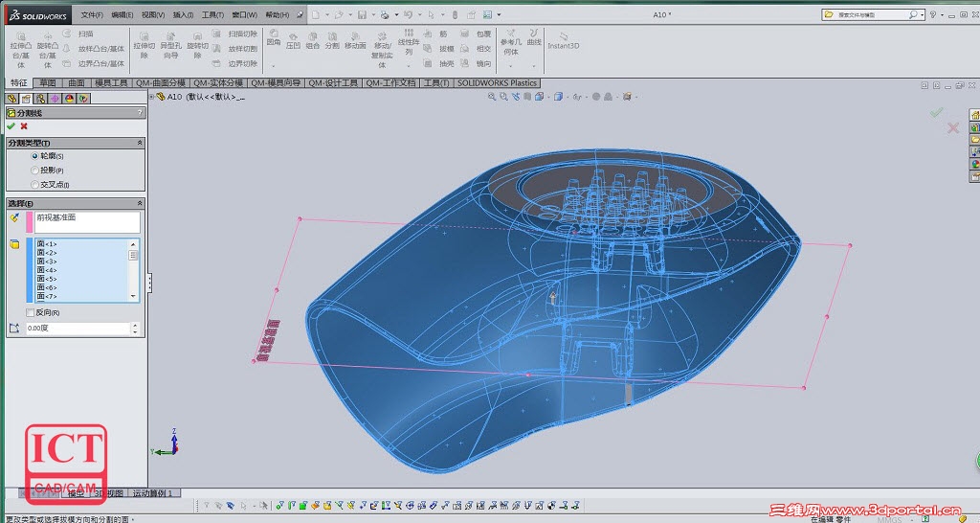Collapse the 分割类型 section
The image size is (980, 523).
[x=140, y=143]
